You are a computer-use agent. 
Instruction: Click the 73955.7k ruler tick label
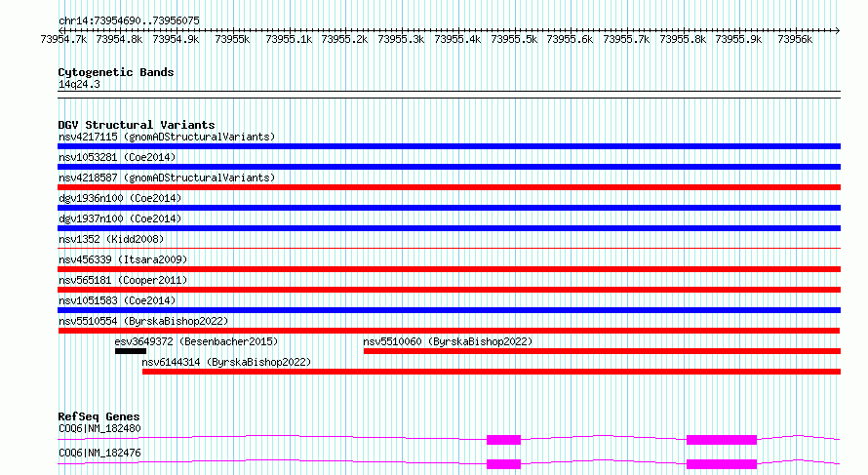626,39
